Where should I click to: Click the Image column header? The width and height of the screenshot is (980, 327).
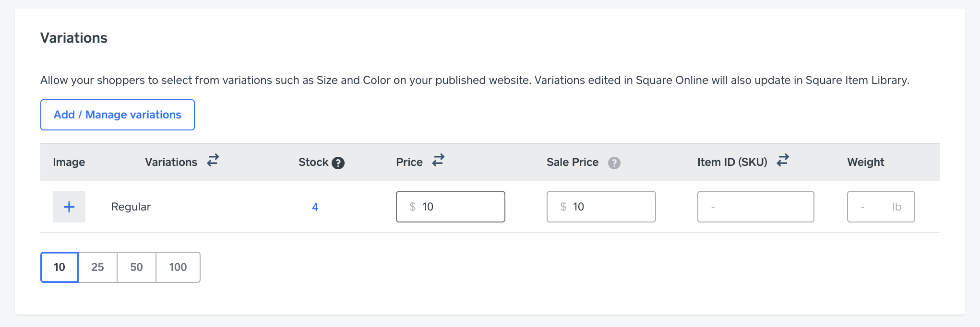click(69, 162)
